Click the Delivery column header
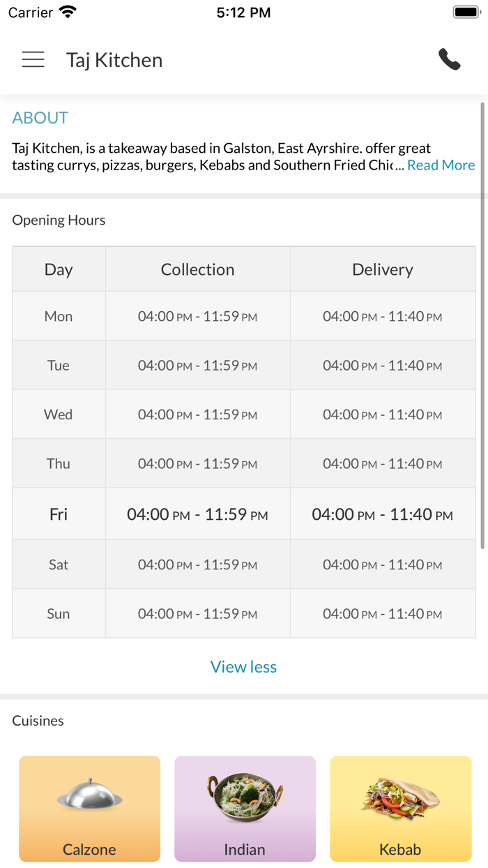 (382, 269)
